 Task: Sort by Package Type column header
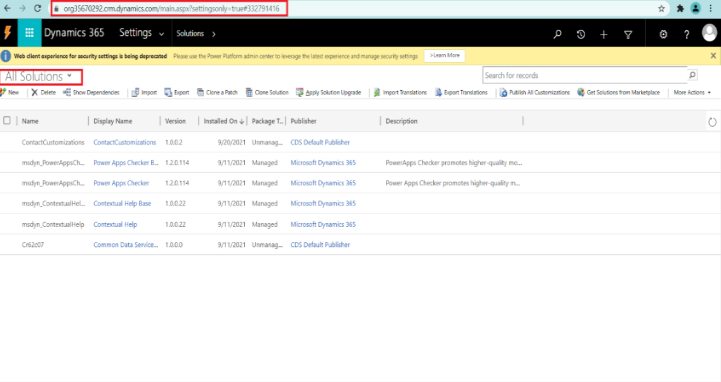coord(267,121)
